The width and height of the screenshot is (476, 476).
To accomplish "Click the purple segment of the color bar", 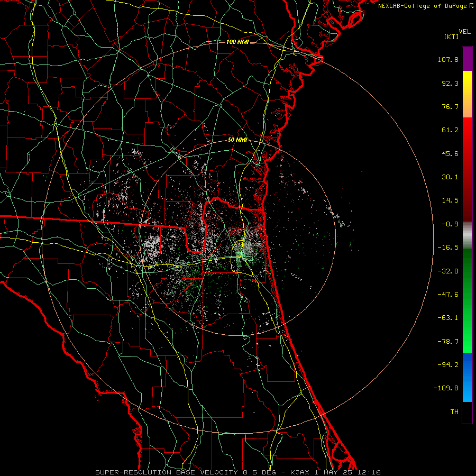I will click(x=467, y=59).
